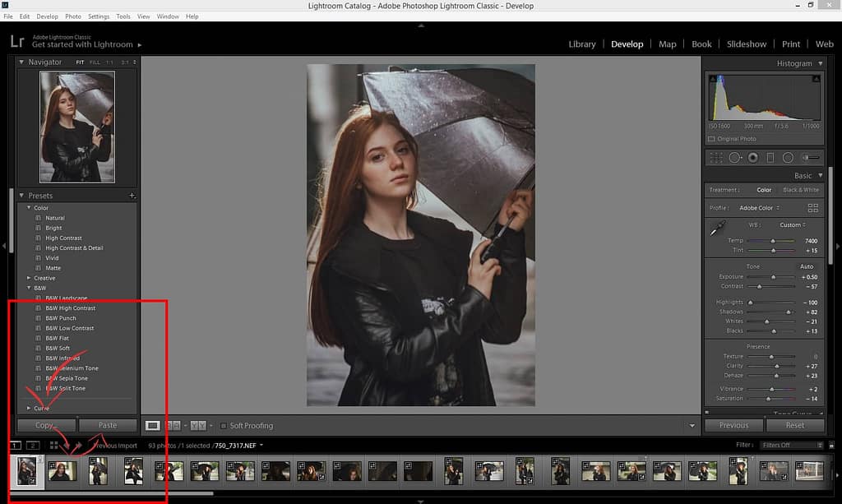Switch to Before/After Left/Right view
842x504 pixels.
point(173,426)
